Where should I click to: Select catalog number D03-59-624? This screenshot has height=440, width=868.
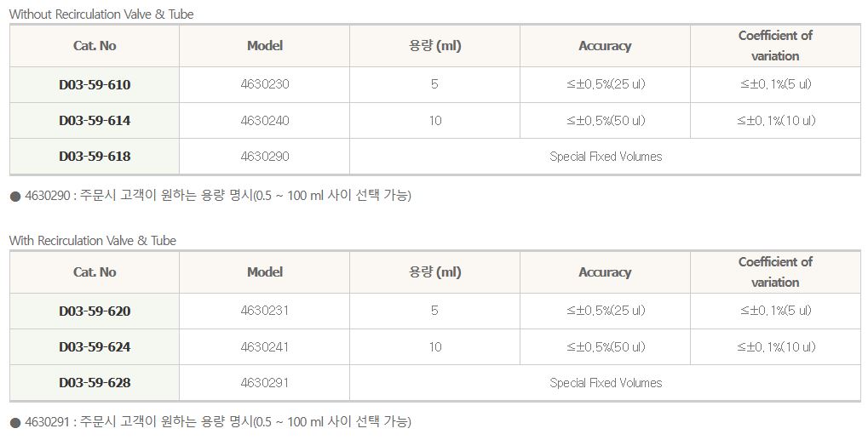(95, 347)
